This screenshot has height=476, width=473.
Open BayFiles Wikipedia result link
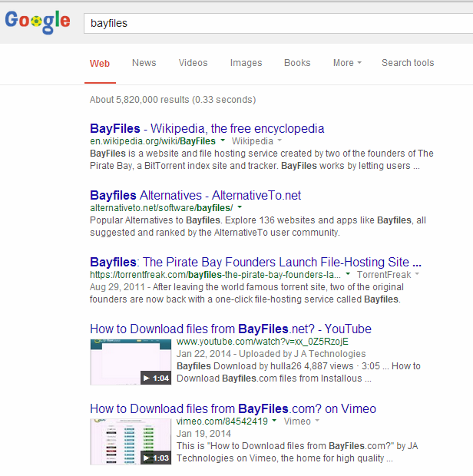(x=207, y=128)
